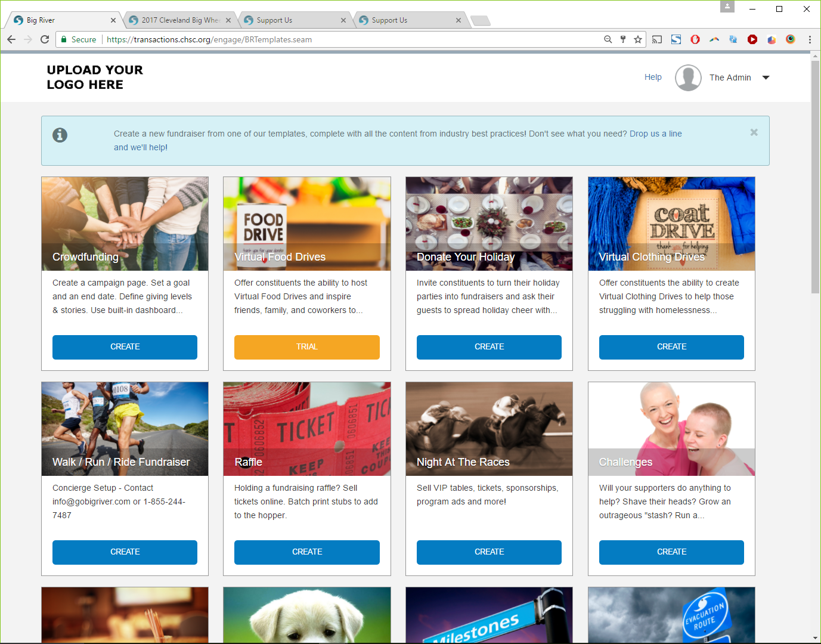Switch to the 2017 Cleveland Big Wheel tab
The image size is (821, 644).
pos(180,20)
